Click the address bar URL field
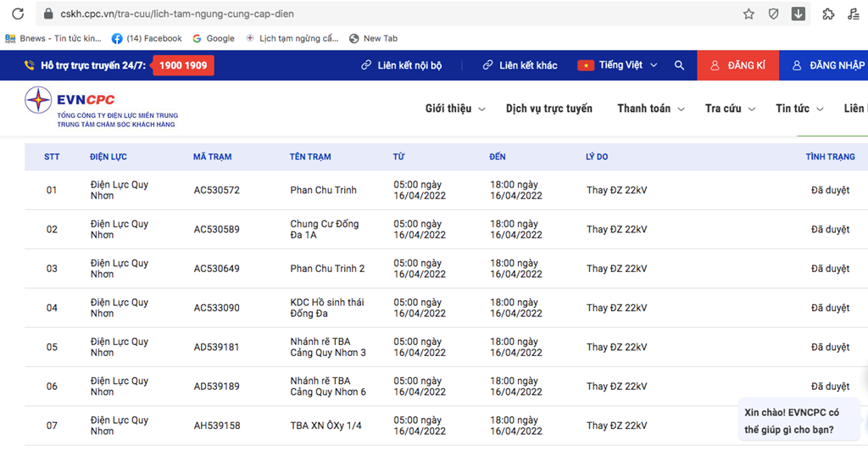 pyautogui.click(x=387, y=14)
